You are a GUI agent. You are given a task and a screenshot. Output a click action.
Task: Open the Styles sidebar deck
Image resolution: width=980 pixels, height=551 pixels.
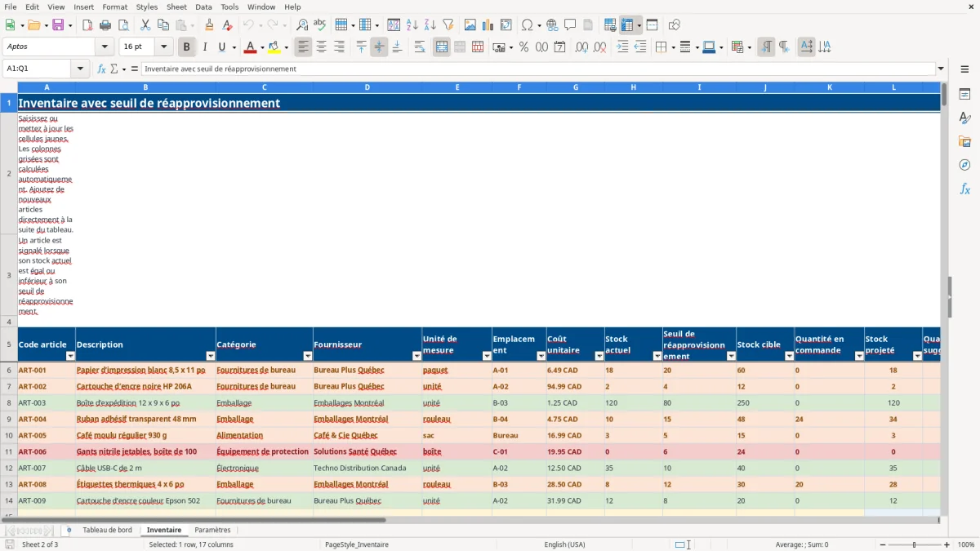click(964, 118)
